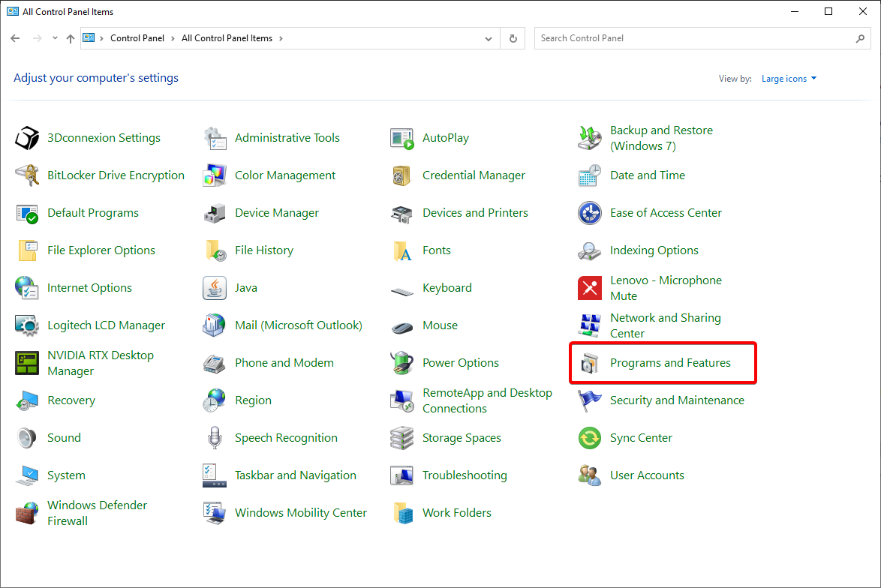The image size is (881, 588).
Task: Expand chevron after Control Panel breadcrumb
Action: click(173, 38)
